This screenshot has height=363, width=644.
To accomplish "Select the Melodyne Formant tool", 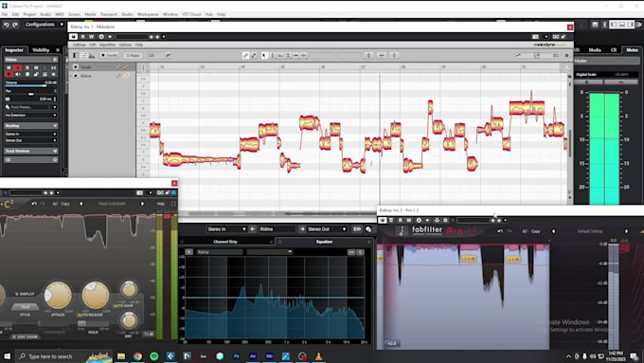I will pyautogui.click(x=280, y=55).
